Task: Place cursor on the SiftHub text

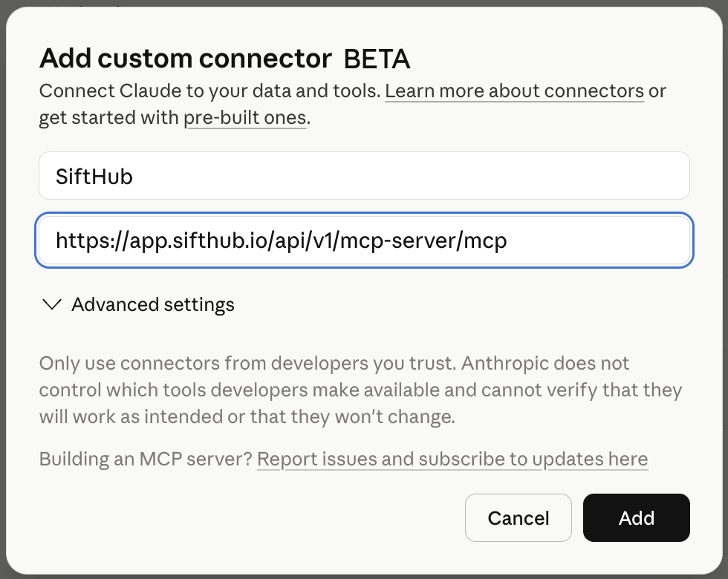Action: pyautogui.click(x=94, y=177)
